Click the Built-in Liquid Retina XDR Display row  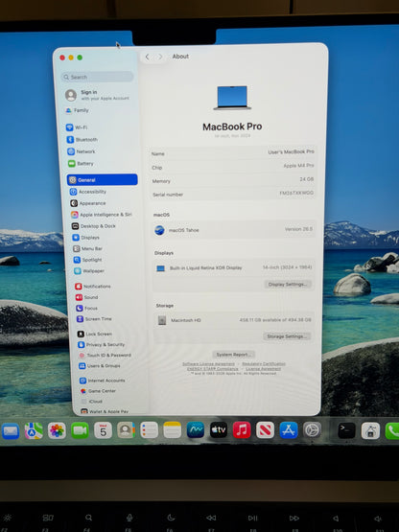233,267
